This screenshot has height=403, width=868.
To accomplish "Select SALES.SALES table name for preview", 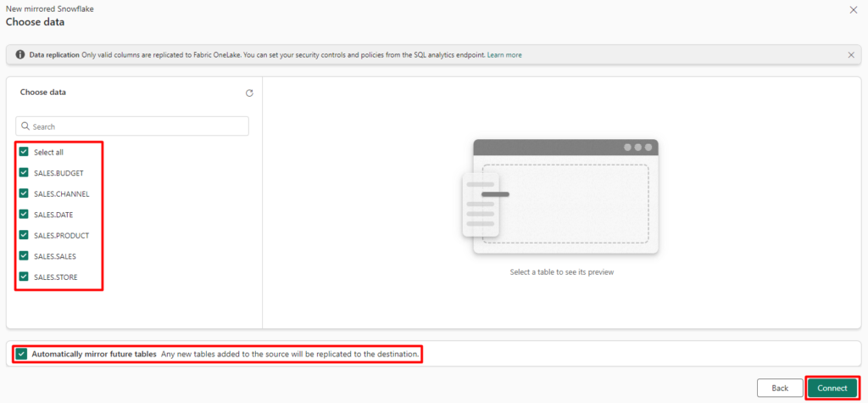I will click(55, 256).
